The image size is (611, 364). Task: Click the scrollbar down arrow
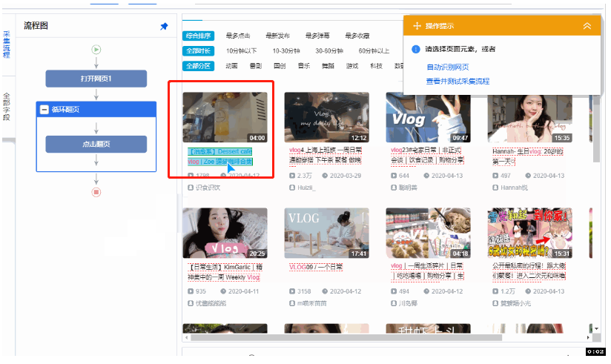(596, 328)
